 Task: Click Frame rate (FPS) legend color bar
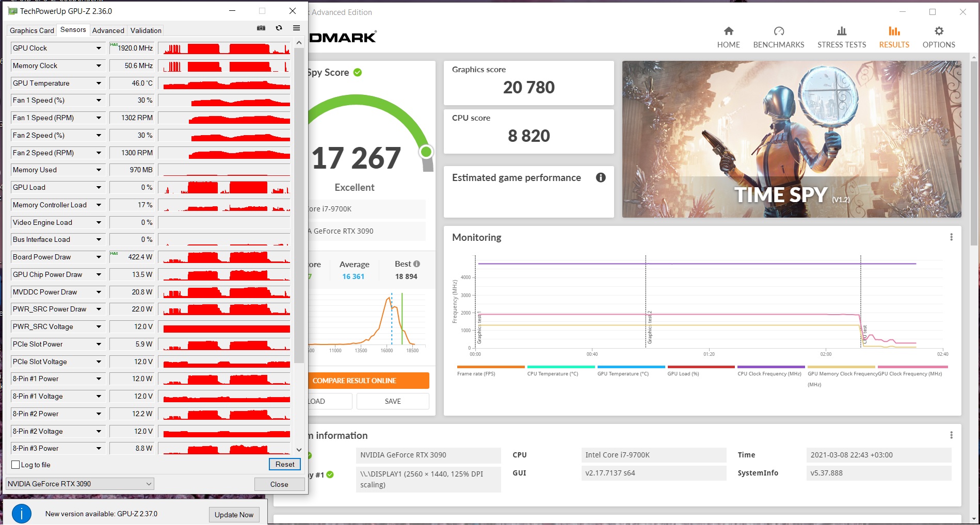click(x=491, y=367)
